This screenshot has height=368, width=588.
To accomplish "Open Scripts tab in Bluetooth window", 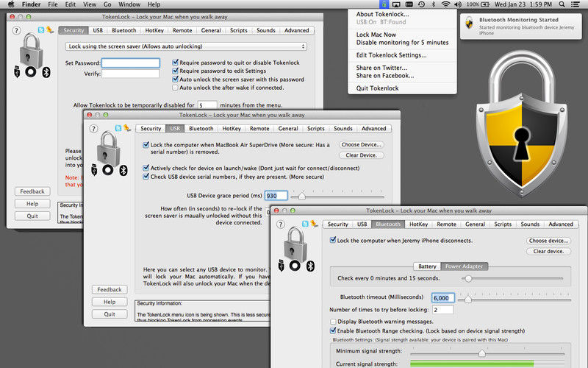I will 503,224.
